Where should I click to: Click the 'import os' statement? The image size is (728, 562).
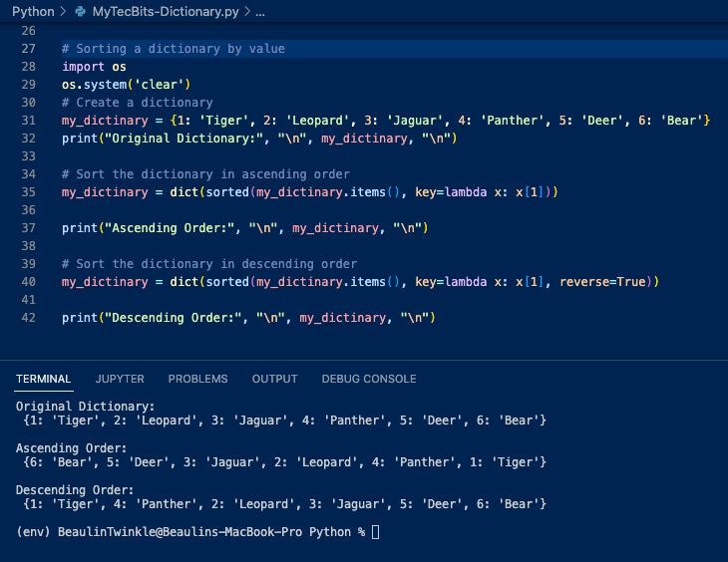pyautogui.click(x=95, y=67)
